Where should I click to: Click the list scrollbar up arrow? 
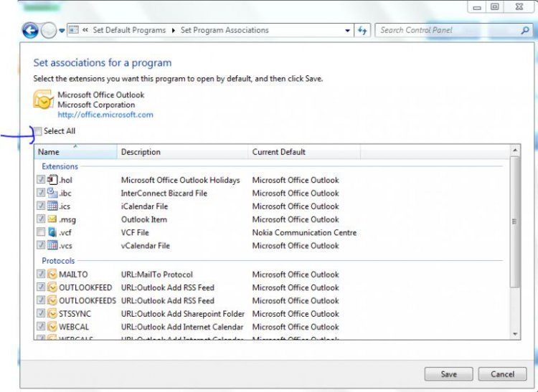[x=515, y=150]
